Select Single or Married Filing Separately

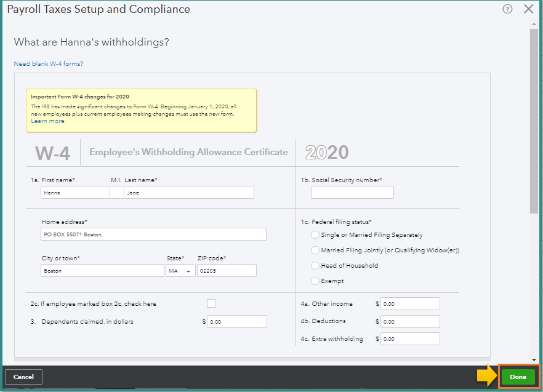[316, 234]
